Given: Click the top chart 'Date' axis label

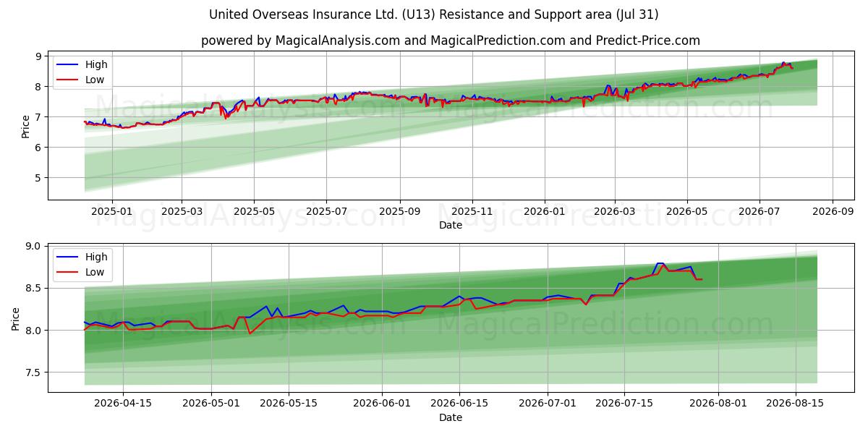Looking at the screenshot, I should (x=451, y=225).
